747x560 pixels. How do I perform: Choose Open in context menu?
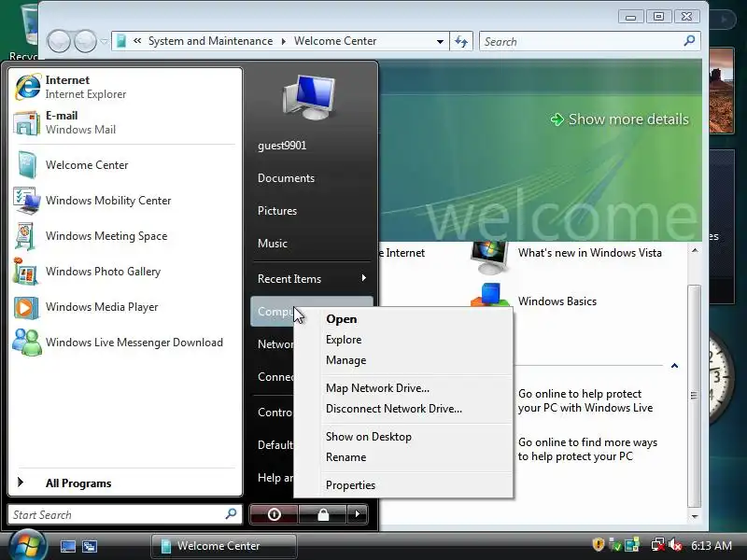point(403,319)
